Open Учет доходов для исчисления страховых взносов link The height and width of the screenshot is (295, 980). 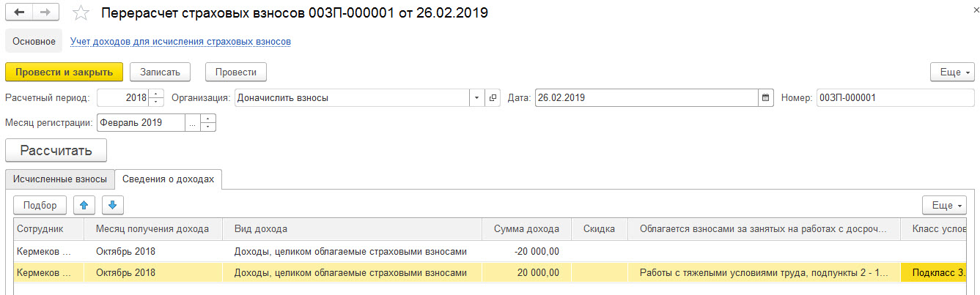tap(180, 42)
